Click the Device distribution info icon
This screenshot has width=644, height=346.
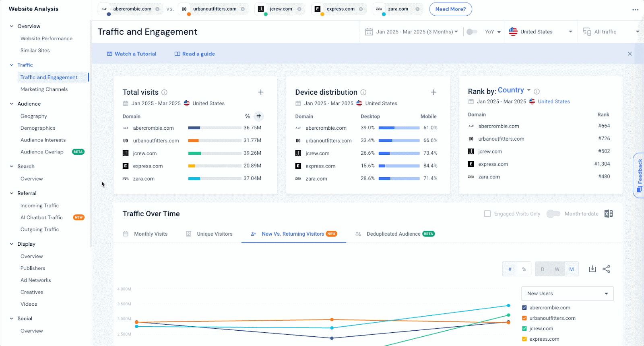363,92
